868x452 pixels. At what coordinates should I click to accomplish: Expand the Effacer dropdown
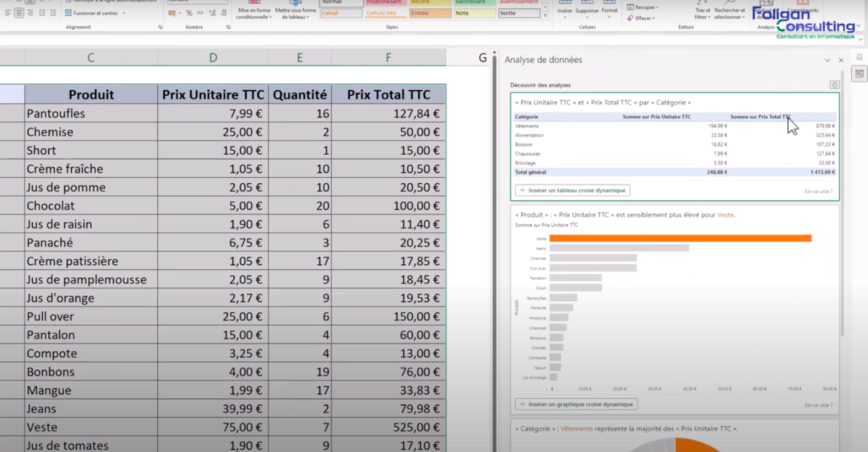[x=643, y=18]
